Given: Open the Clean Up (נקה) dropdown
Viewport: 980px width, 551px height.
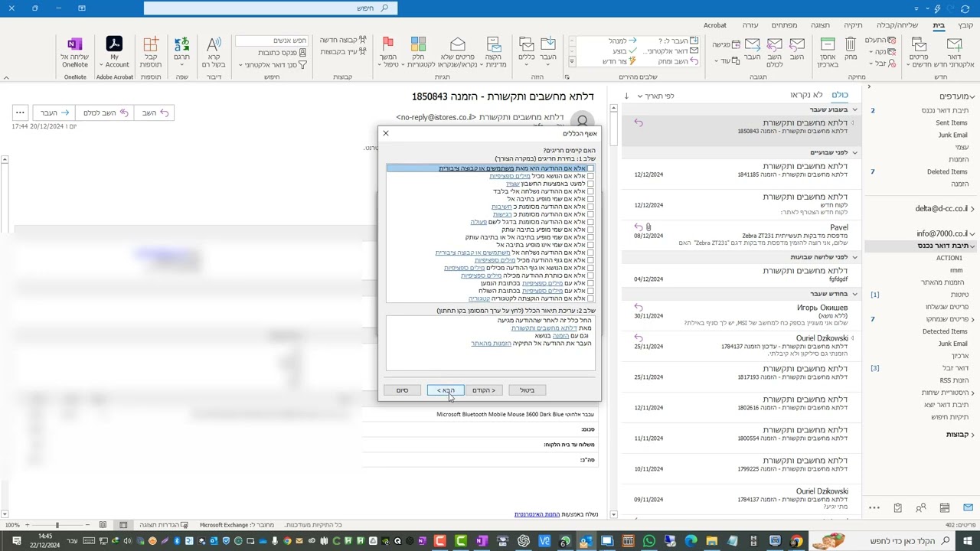Looking at the screenshot, I should click(x=881, y=52).
